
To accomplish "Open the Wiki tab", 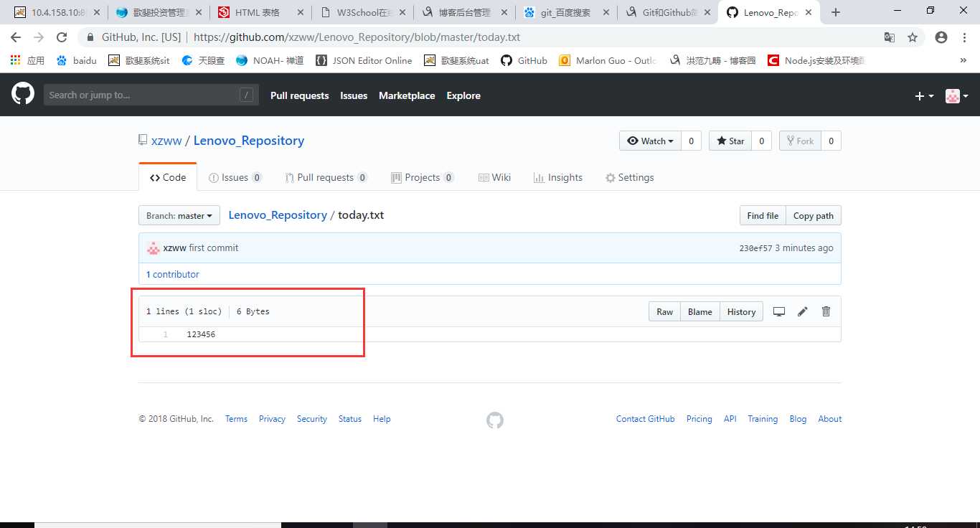I will point(494,177).
